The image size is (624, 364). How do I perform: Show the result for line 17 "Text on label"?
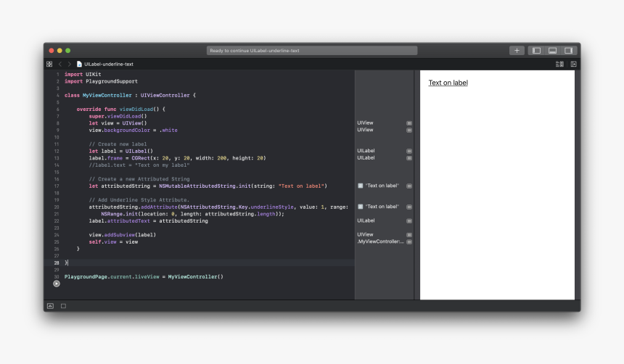click(x=409, y=186)
